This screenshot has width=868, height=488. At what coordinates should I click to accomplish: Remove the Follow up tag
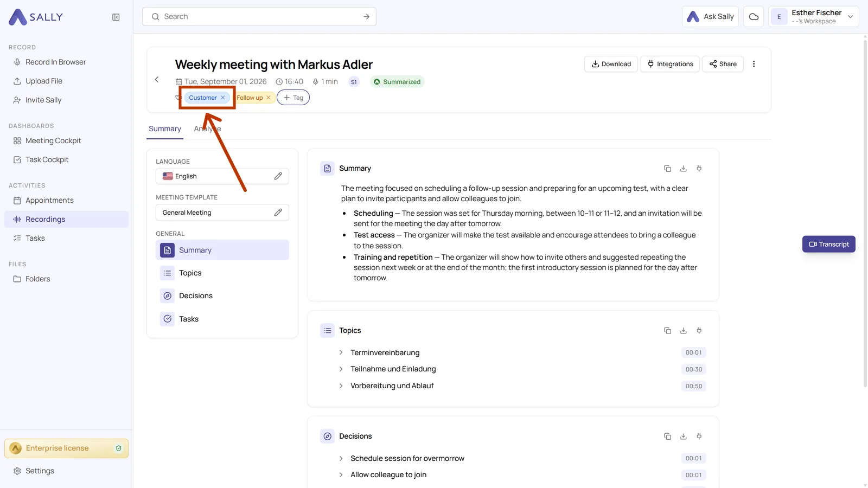coord(268,98)
